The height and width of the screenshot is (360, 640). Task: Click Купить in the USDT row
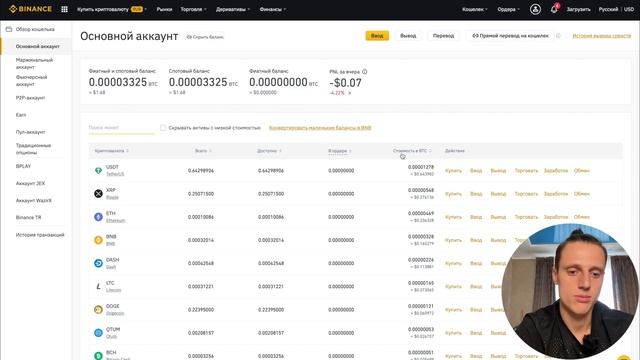click(453, 171)
